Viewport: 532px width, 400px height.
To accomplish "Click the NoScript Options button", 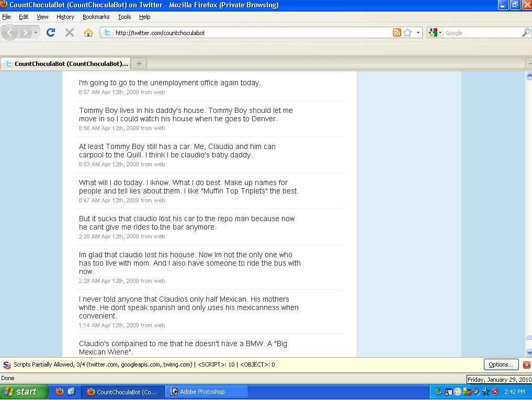I will (501, 364).
